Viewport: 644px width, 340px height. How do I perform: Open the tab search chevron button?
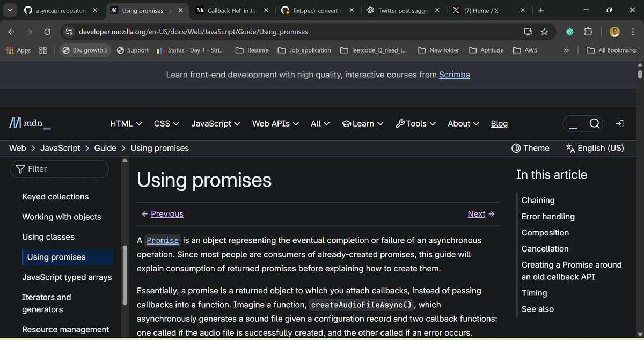click(10, 10)
